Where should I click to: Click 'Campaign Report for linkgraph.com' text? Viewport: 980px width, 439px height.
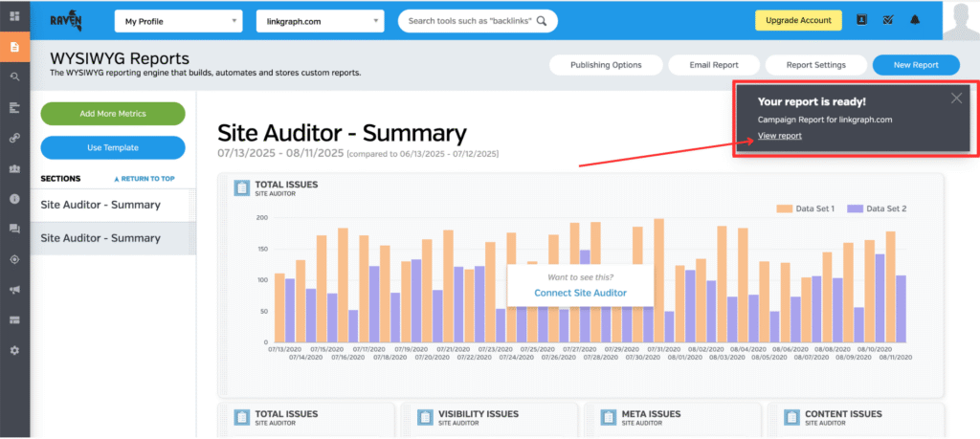click(825, 120)
